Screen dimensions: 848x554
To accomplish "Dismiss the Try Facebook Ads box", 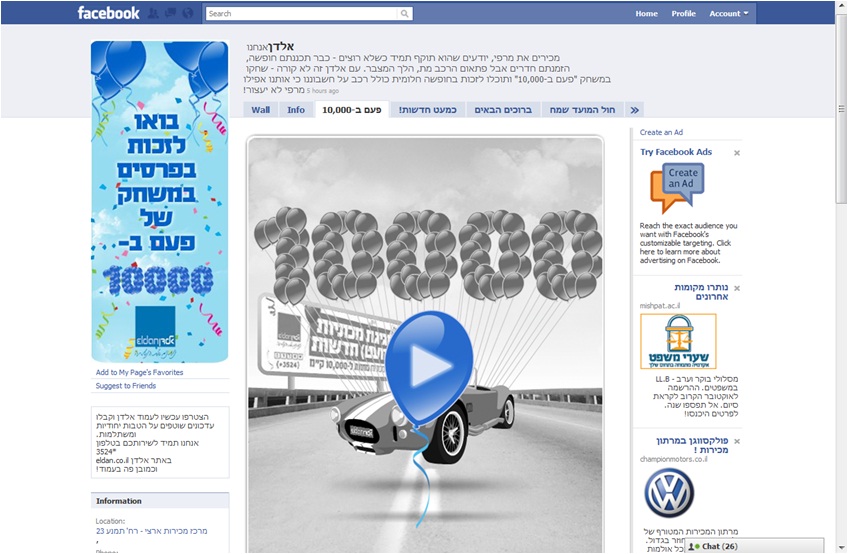I will [737, 153].
